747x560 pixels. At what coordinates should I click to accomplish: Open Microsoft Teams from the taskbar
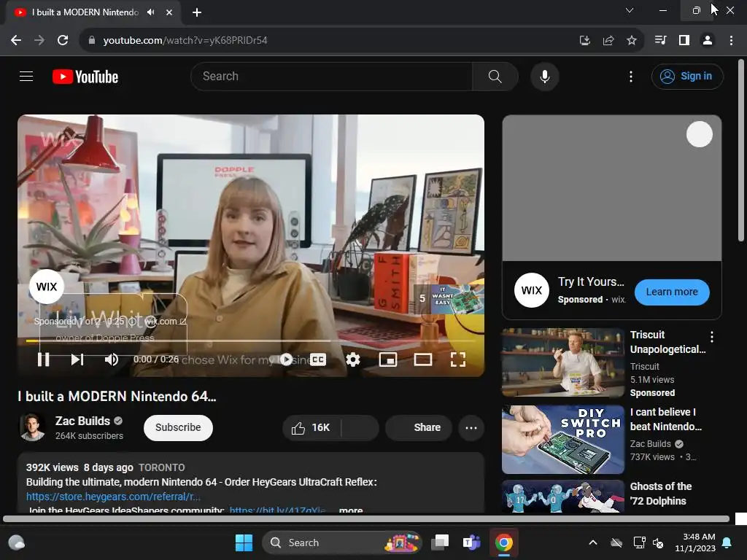[x=472, y=542]
